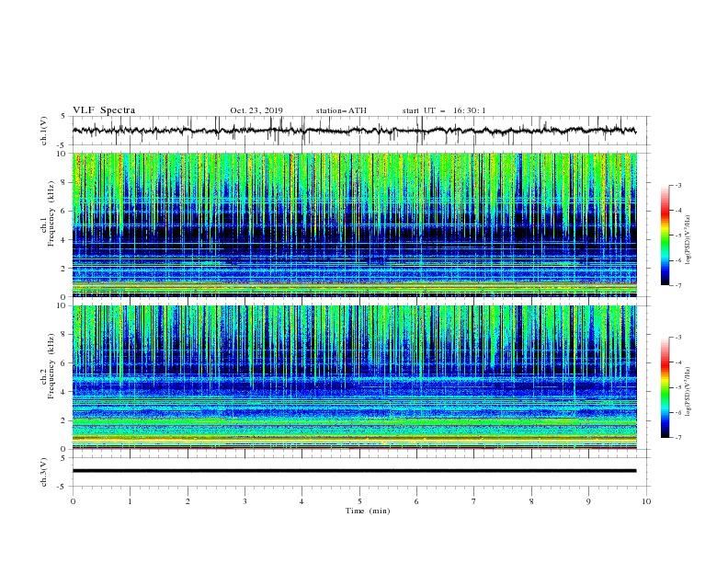
Task: Select the "start UT = 16:30:1" text
Action: click(444, 110)
